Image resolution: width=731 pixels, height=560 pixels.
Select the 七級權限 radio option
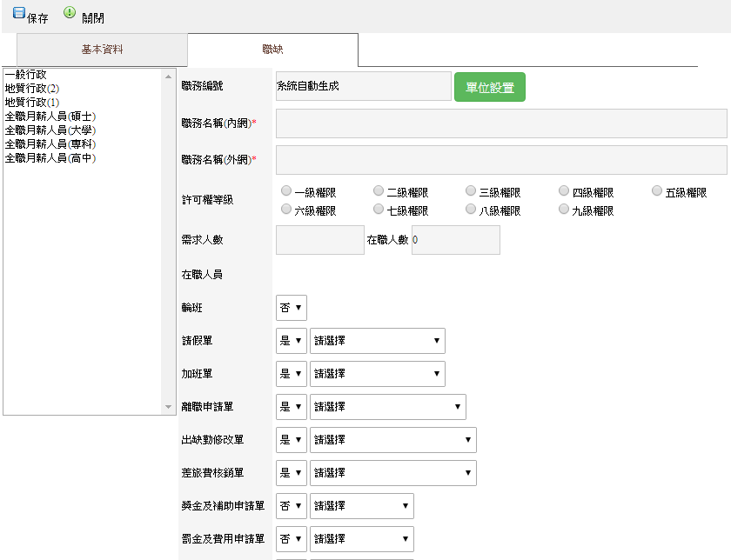(x=379, y=210)
